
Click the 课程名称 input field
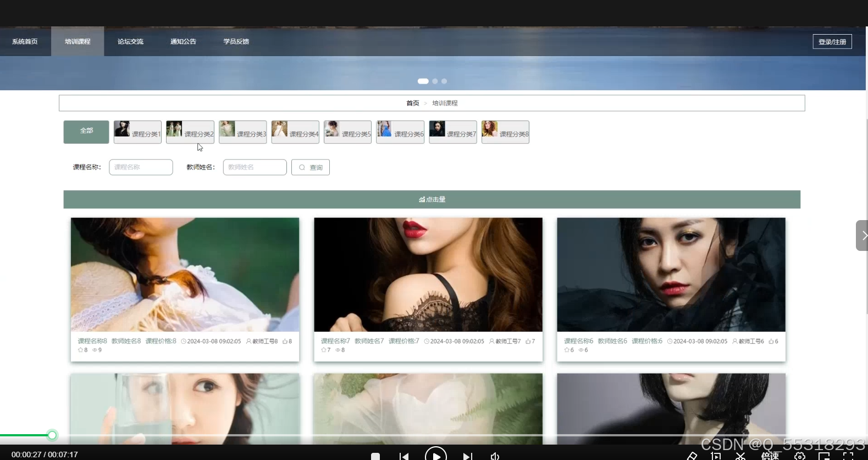[x=141, y=167]
